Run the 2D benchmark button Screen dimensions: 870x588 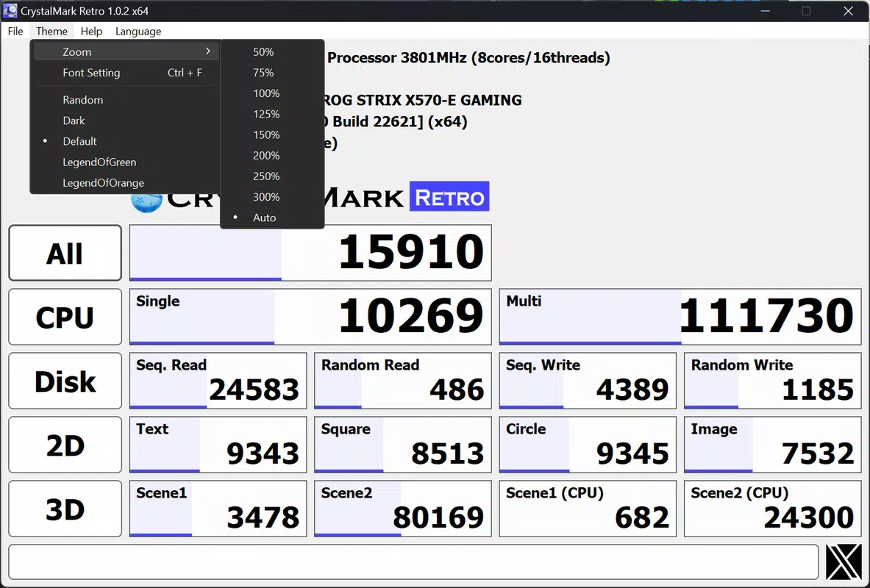point(65,445)
